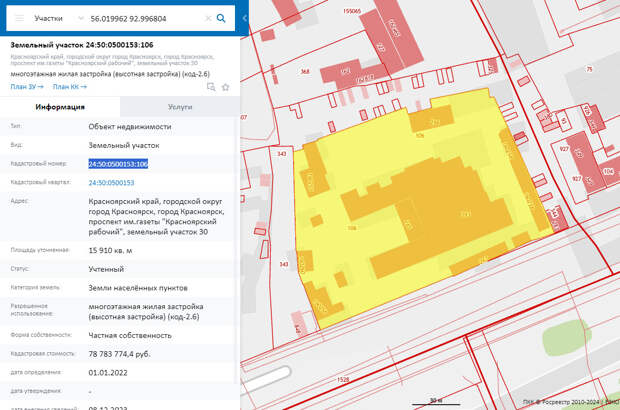Open cadastral quarter link 24:50:0500153
Screen dimensions: 620x410
pos(111,183)
